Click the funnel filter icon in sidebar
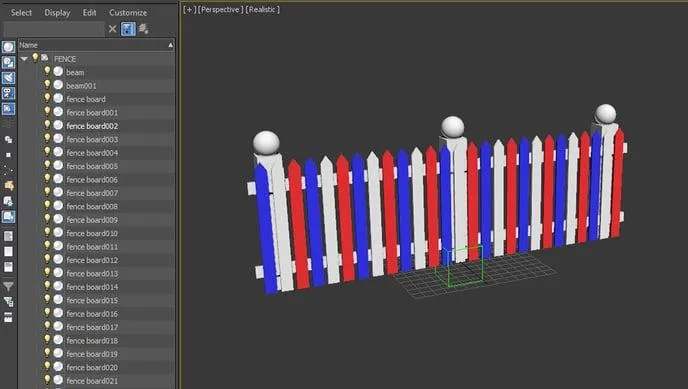This screenshot has width=688, height=389. (x=8, y=286)
